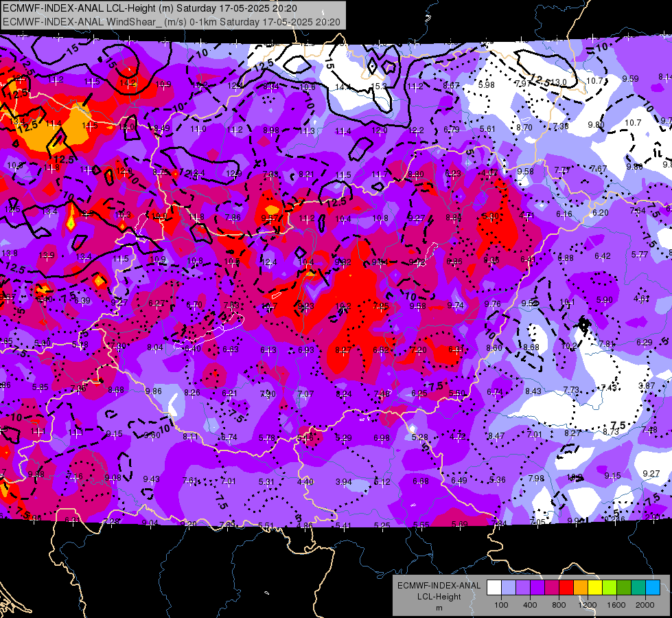Click the LCL-Height title line in the header
This screenshot has height=618, width=672.
(x=150, y=8)
